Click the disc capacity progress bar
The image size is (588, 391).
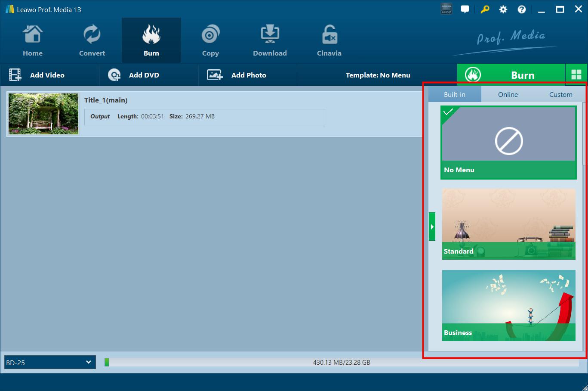coord(341,362)
